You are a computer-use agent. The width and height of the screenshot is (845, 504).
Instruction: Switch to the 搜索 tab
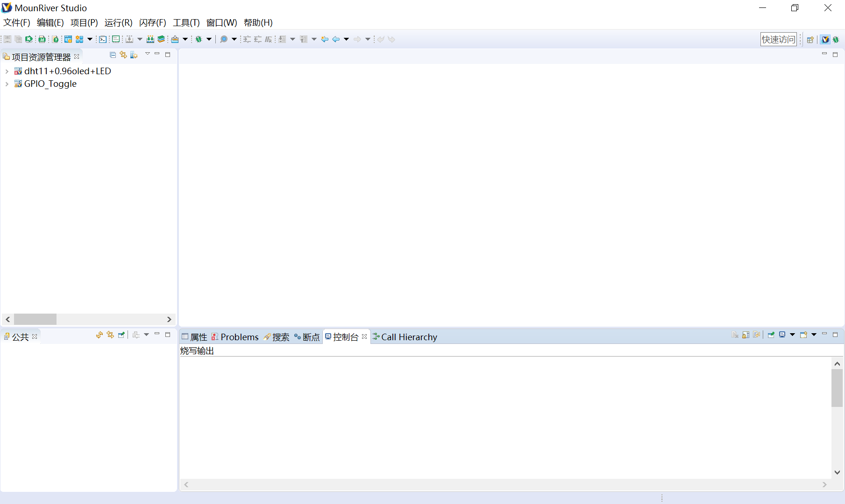(x=277, y=337)
